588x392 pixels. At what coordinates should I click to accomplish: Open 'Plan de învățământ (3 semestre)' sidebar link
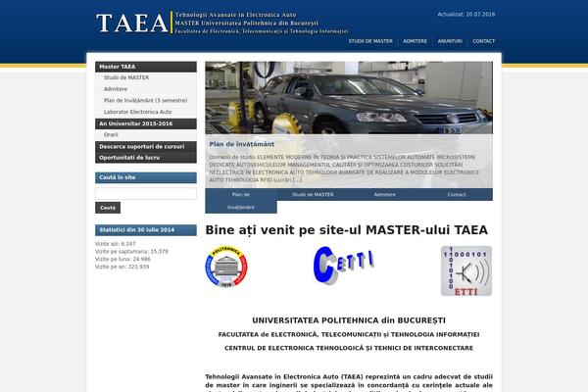(145, 101)
